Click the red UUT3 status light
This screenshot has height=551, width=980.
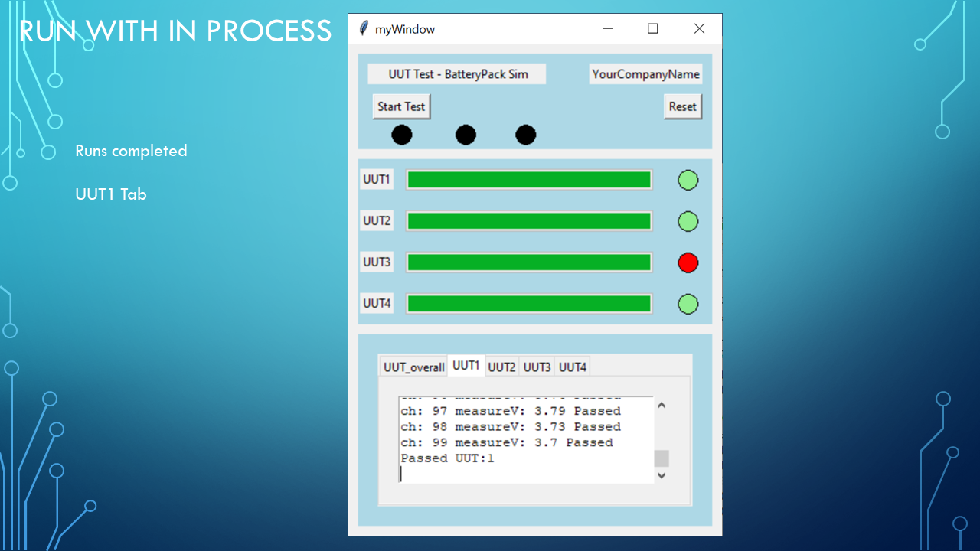coord(688,262)
